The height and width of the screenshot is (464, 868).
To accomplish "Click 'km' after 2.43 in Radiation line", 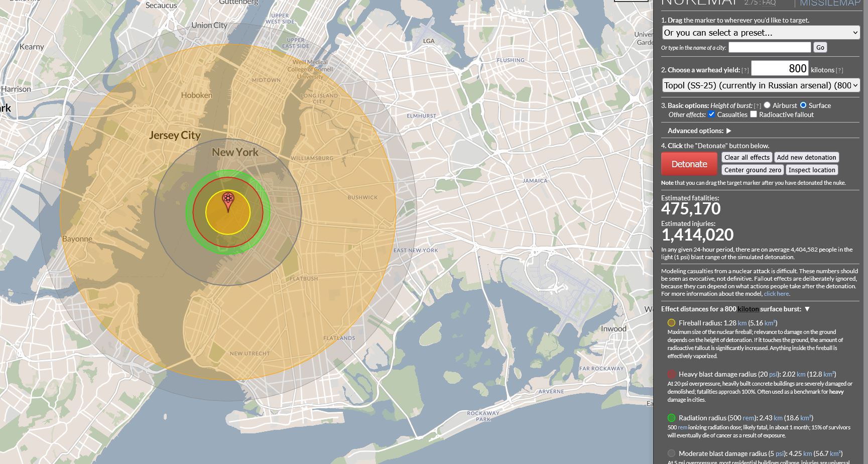I will (x=778, y=418).
